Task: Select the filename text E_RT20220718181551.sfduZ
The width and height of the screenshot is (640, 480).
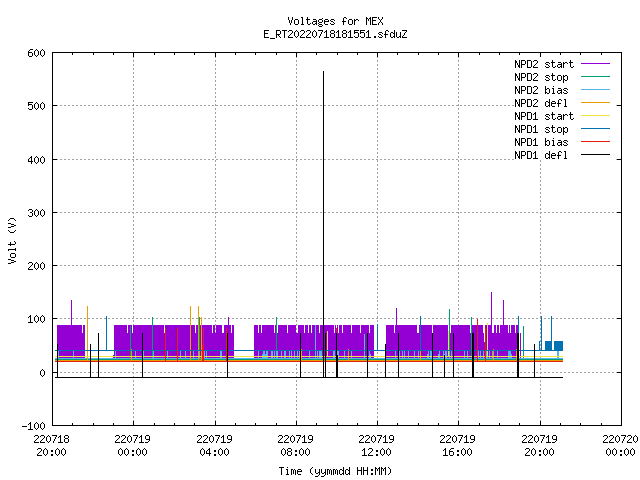Action: 335,34
